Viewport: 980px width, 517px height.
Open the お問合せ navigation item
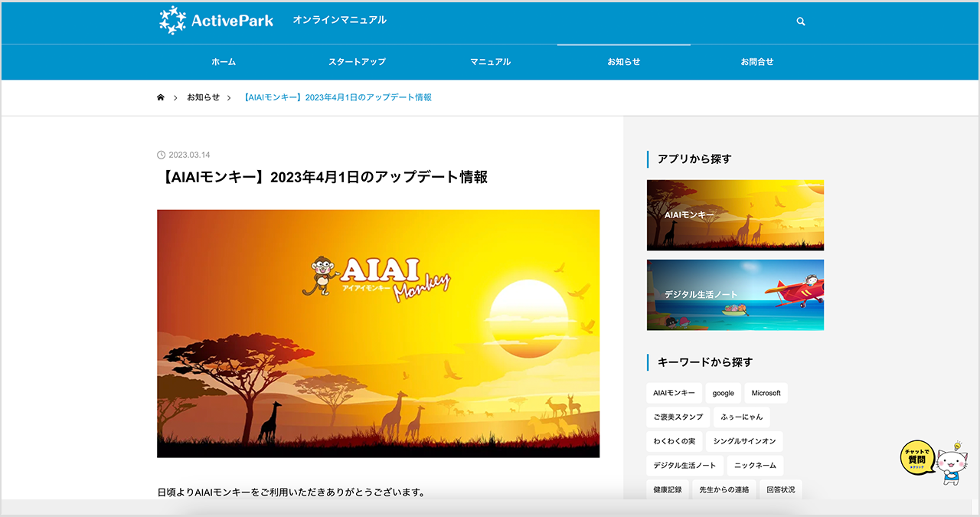pyautogui.click(x=756, y=62)
